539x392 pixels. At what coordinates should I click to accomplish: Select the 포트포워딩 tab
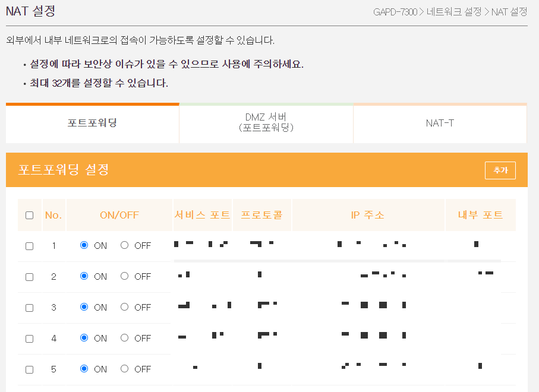(93, 123)
